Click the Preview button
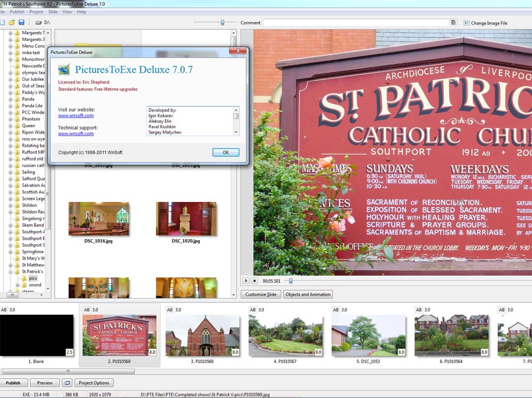532x398 pixels. coord(45,383)
